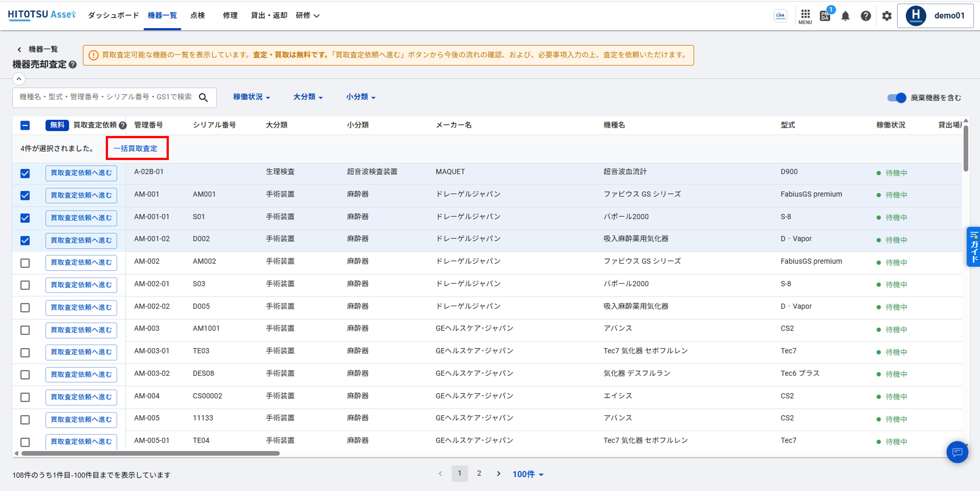Open the PMDA notifications icon
980x491 pixels.
(825, 16)
